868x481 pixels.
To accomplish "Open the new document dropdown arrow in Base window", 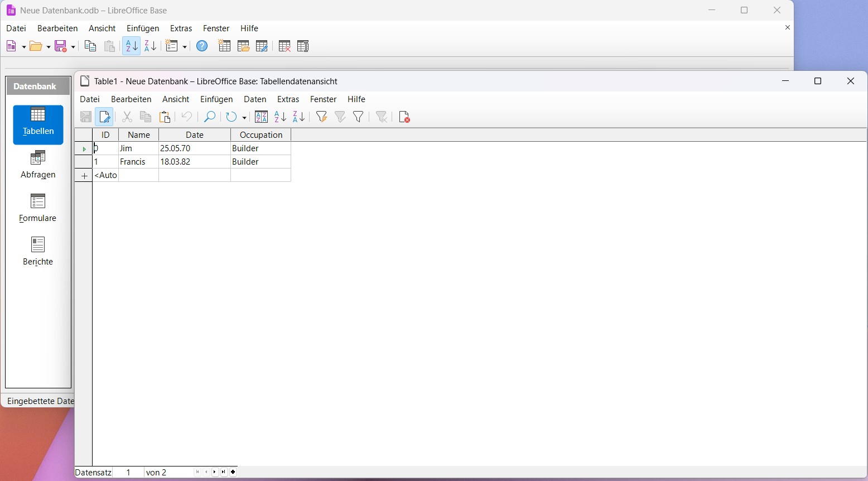I will click(23, 47).
